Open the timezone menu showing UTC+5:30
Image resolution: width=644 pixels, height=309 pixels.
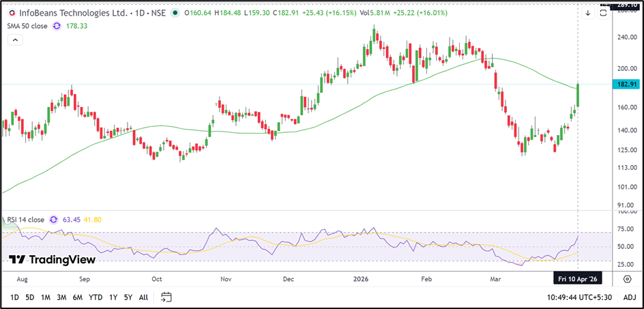coord(581,297)
